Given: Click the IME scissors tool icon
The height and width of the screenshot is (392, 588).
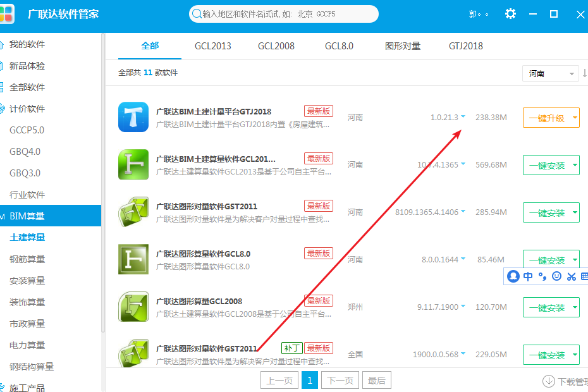Looking at the screenshot, I should 572,276.
